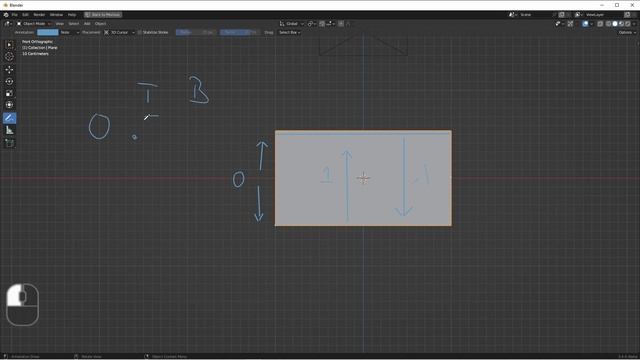Adjust the second blue stabilizer slider
The image size is (640, 360).
(240, 32)
